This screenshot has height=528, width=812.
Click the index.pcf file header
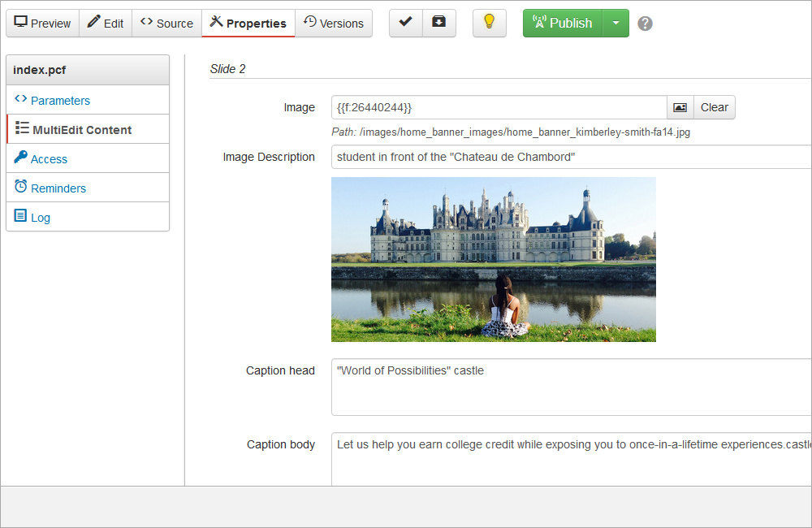click(x=88, y=70)
